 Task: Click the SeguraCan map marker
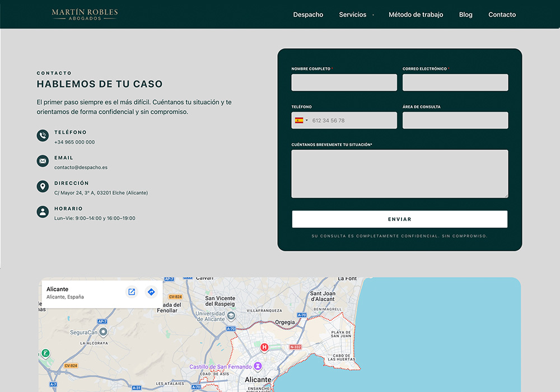click(x=103, y=333)
